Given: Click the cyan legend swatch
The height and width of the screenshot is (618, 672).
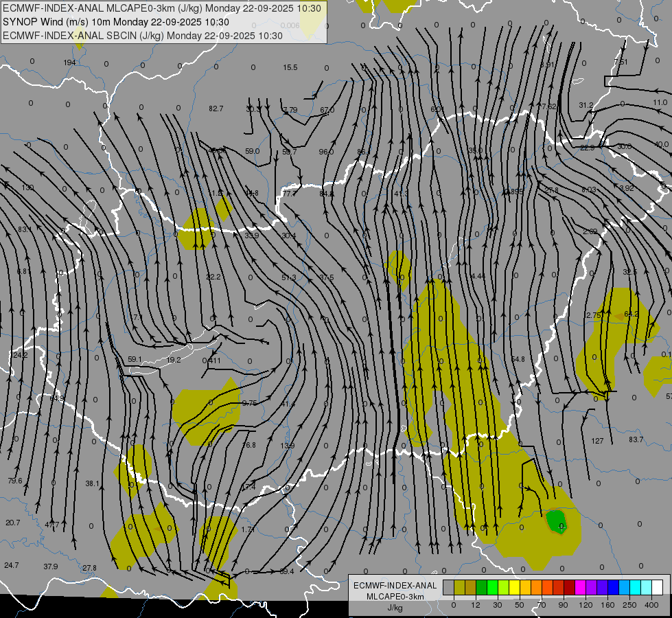Looking at the screenshot, I should pyautogui.click(x=635, y=587).
